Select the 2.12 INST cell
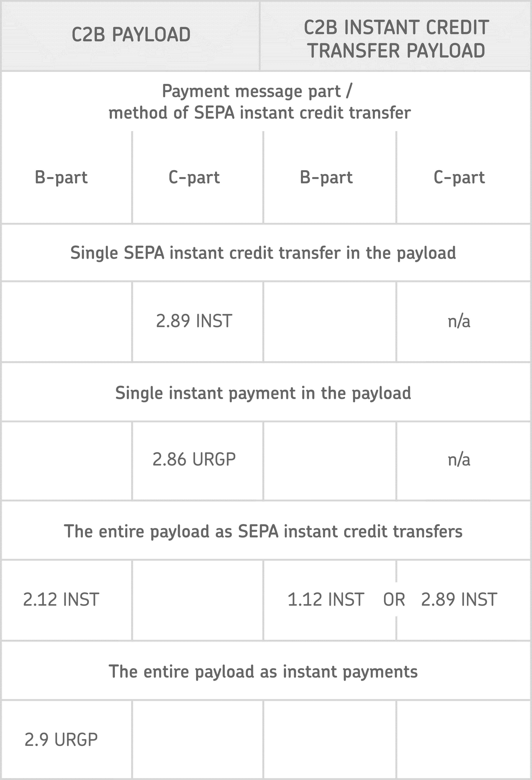This screenshot has height=780, width=532. tap(61, 600)
